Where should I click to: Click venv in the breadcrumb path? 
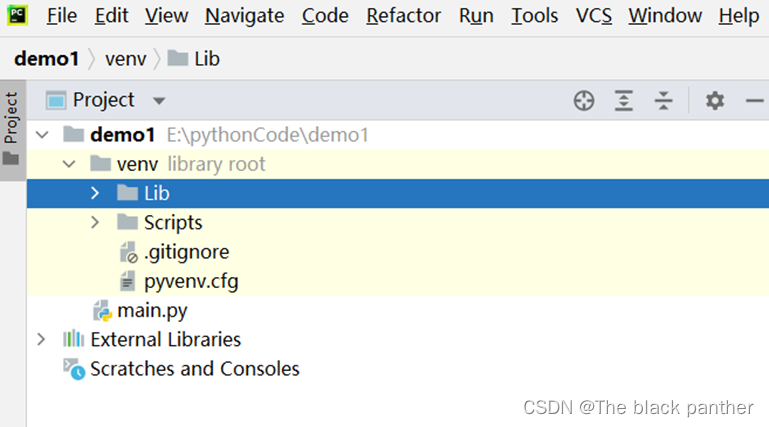pyautogui.click(x=125, y=59)
